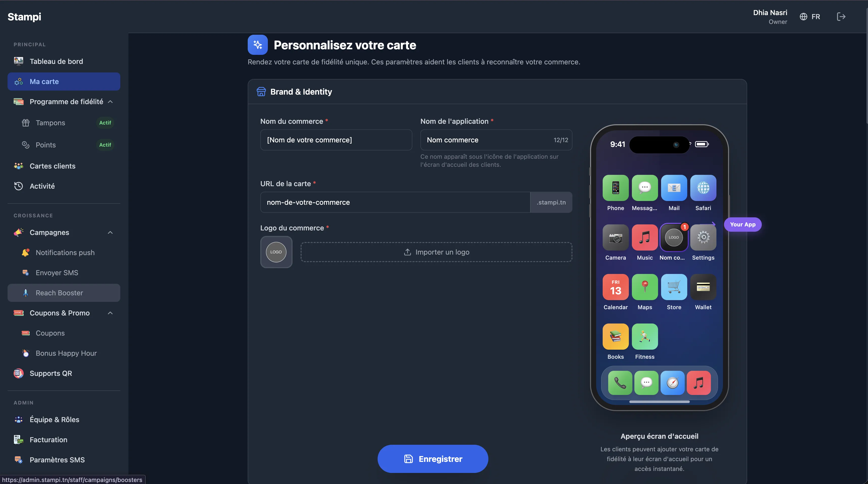This screenshot has width=868, height=484.
Task: Click Importer un logo upload area
Action: point(436,252)
